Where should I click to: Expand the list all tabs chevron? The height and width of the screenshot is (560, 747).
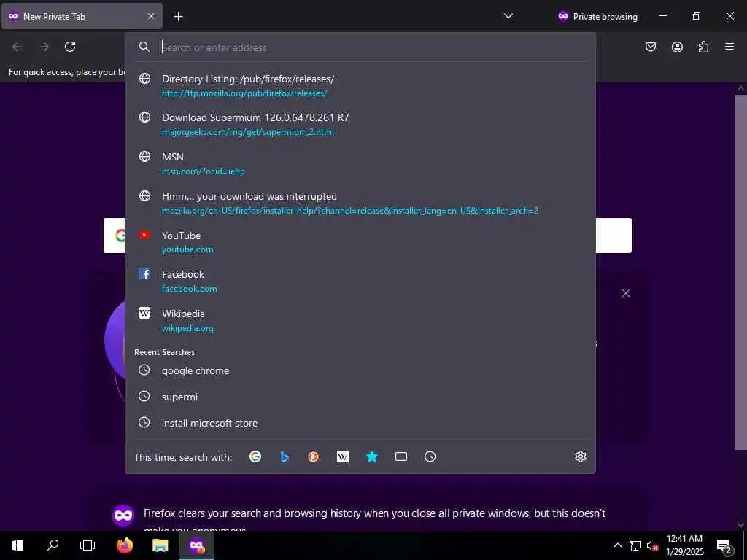click(x=508, y=16)
